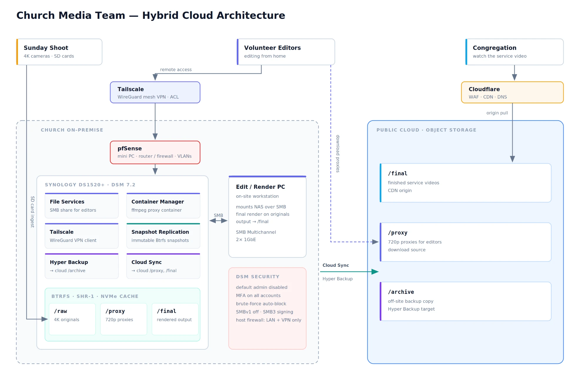Select the Tailscale WireGuard VPN client card

pyautogui.click(x=81, y=236)
